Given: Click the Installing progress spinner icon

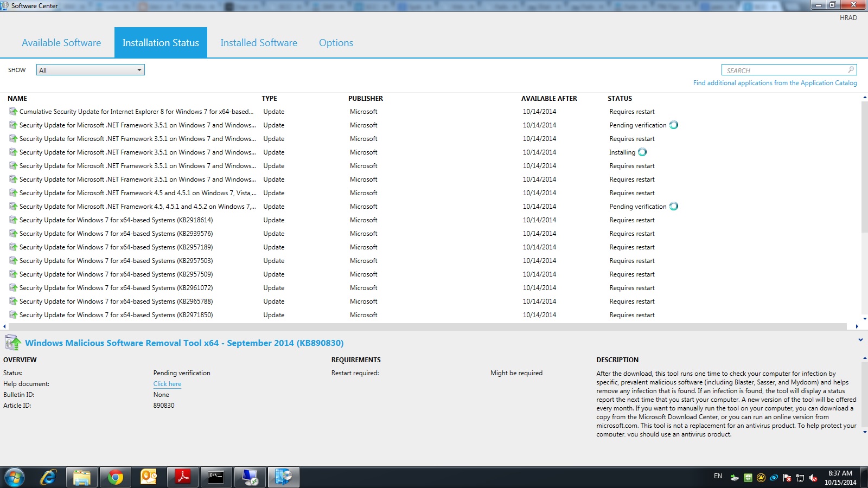Looking at the screenshot, I should [642, 152].
